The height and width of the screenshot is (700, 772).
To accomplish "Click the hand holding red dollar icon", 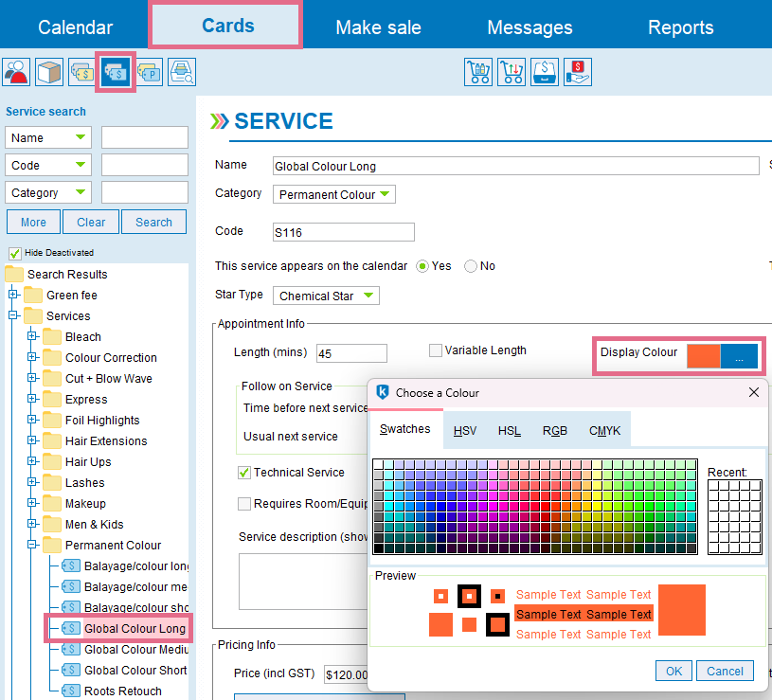I will point(578,72).
